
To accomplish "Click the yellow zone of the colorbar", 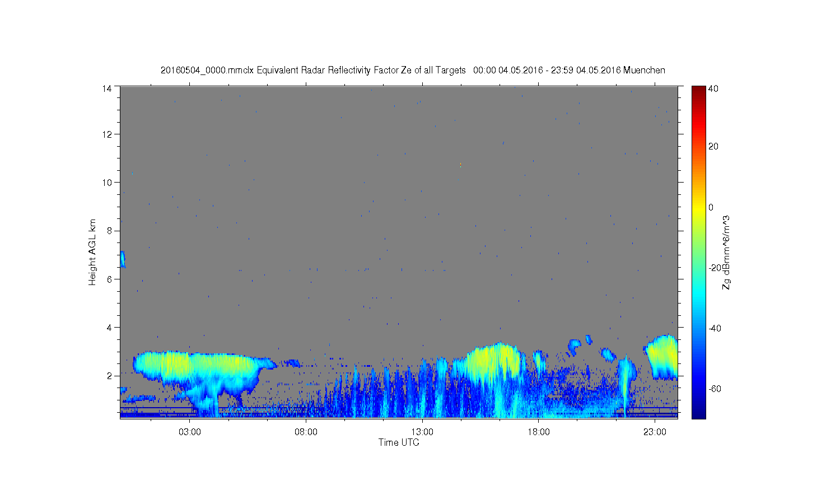I will point(698,210).
